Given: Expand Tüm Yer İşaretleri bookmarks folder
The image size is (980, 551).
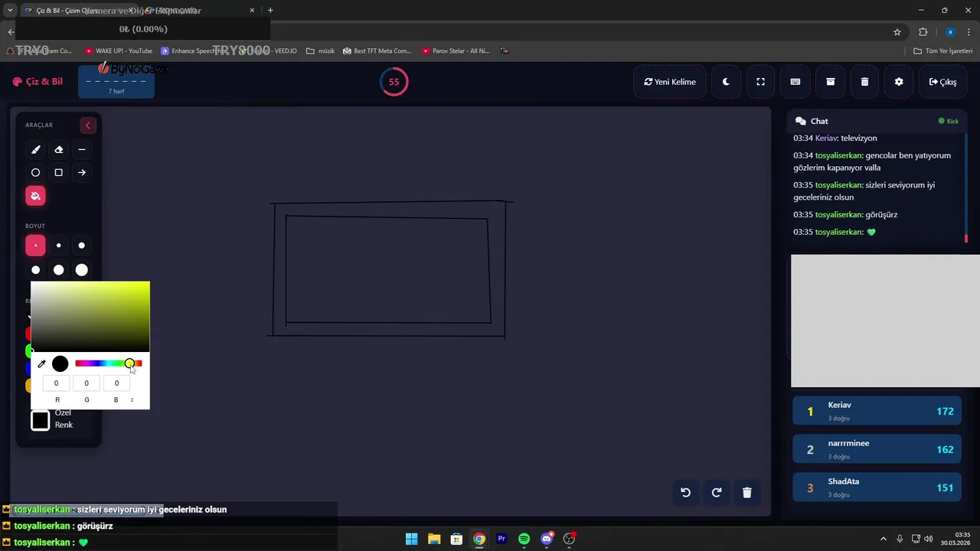Looking at the screenshot, I should coord(943,51).
